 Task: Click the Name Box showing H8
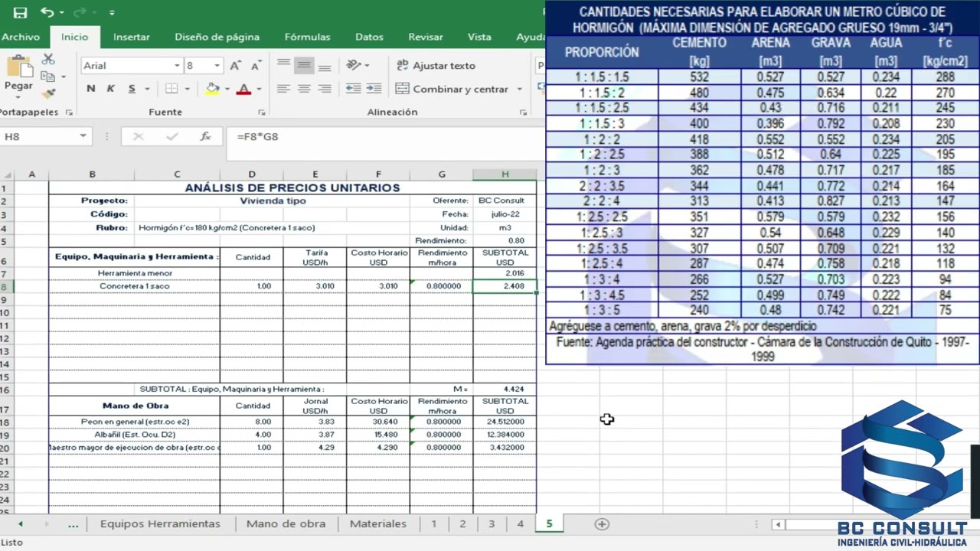(x=39, y=136)
